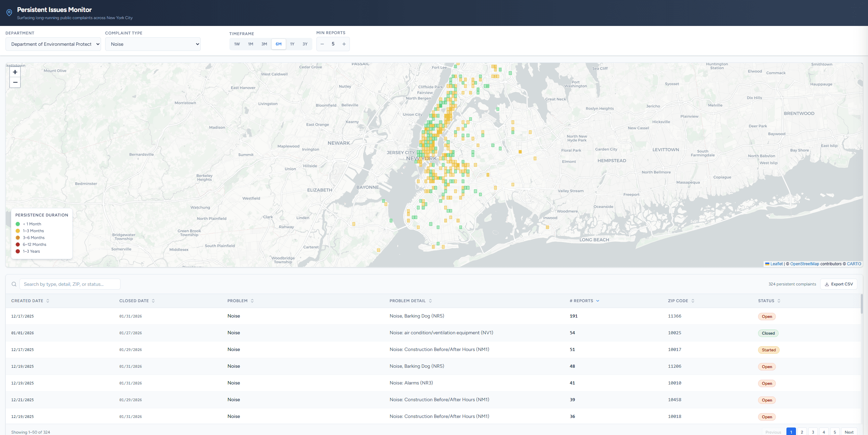Click the location pin logo
Image resolution: width=868 pixels, height=435 pixels.
point(9,13)
